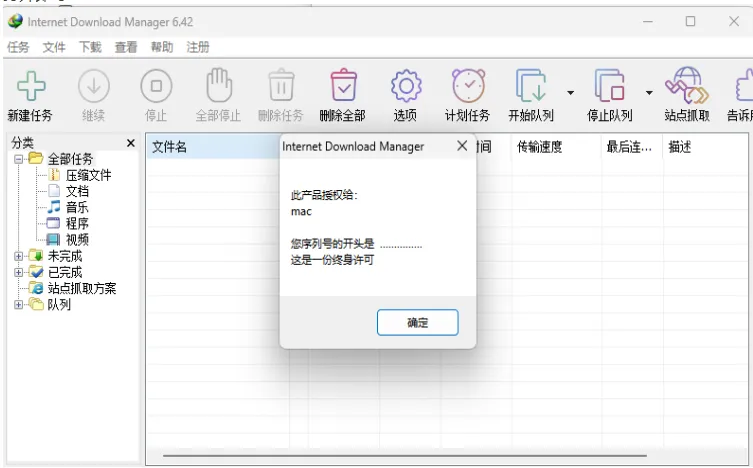
Task: Open the 注册 menu
Action: pyautogui.click(x=198, y=47)
